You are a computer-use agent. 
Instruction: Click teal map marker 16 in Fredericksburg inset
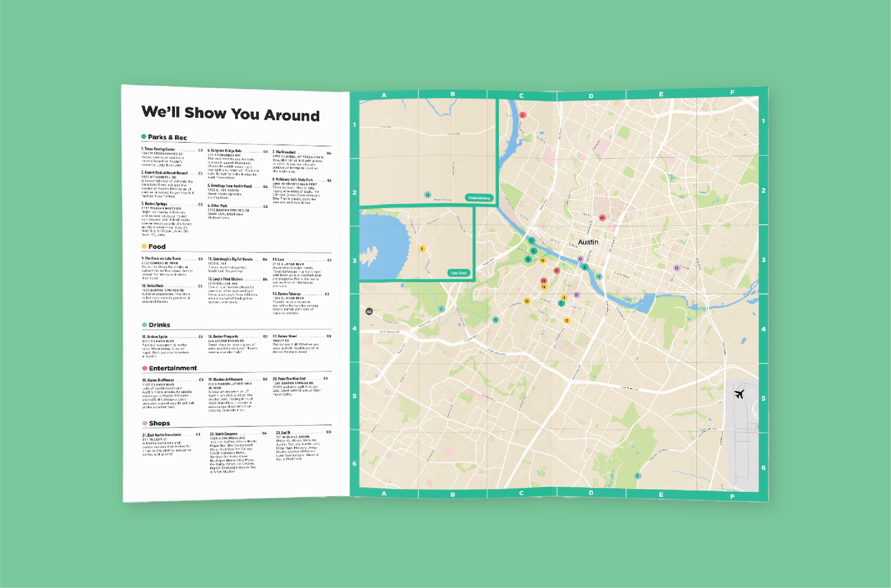pos(427,195)
